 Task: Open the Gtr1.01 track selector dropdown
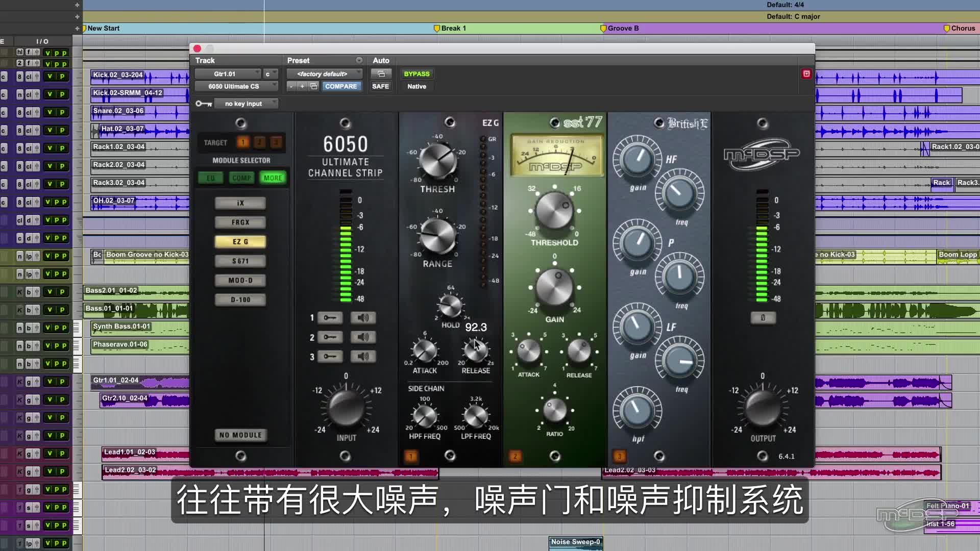point(228,74)
